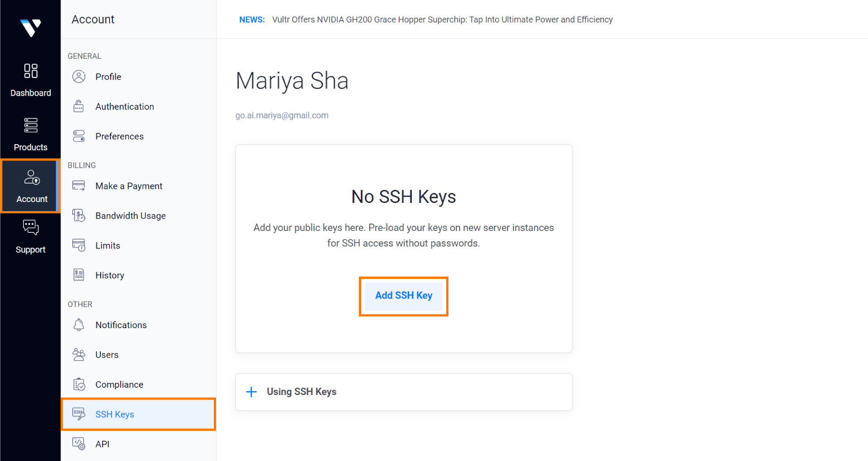Select the Account tab in the sidebar
The width and height of the screenshot is (868, 461).
click(31, 186)
